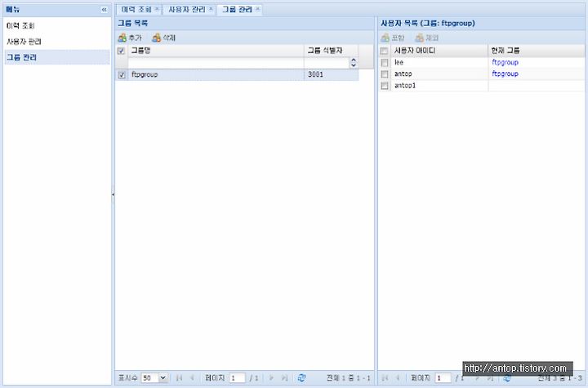This screenshot has height=388, width=588.
Task: Collapse the 메뉴 side panel
Action: [x=105, y=9]
